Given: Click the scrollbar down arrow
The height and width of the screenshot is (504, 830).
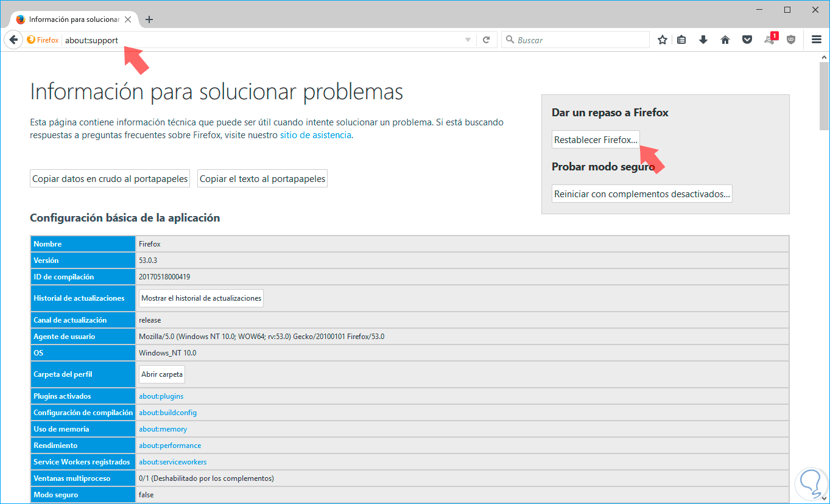Looking at the screenshot, I should (824, 499).
